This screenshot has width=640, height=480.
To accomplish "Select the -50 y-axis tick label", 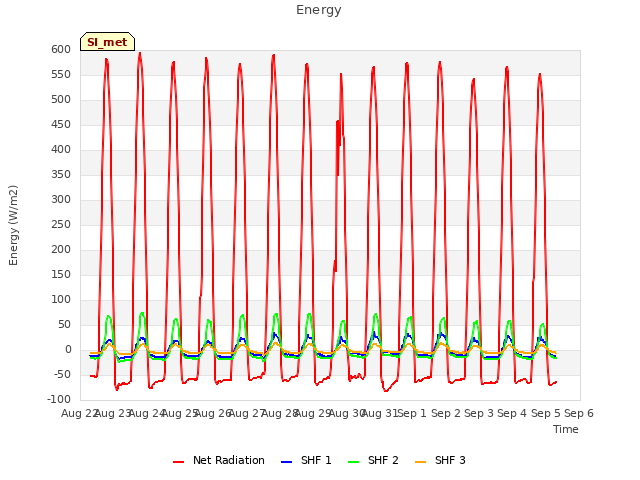I will tap(63, 375).
